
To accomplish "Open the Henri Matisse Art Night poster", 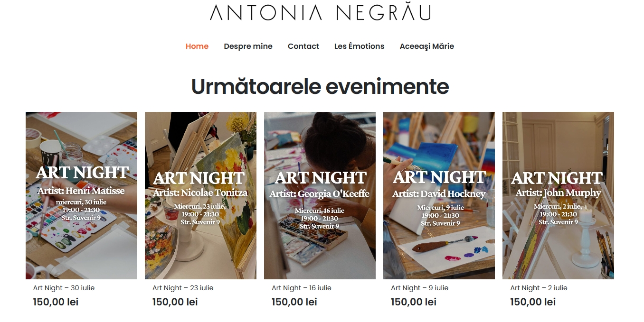I will 81,195.
